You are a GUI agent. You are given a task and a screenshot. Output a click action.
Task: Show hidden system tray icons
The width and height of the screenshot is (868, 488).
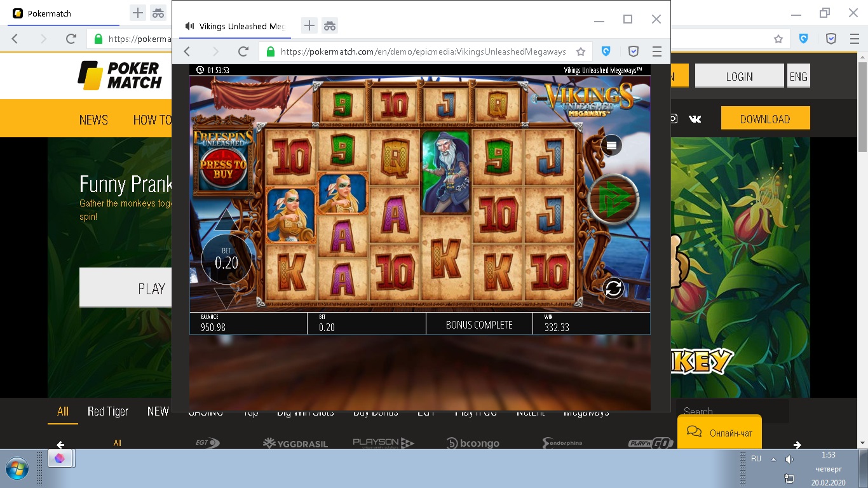(773, 459)
